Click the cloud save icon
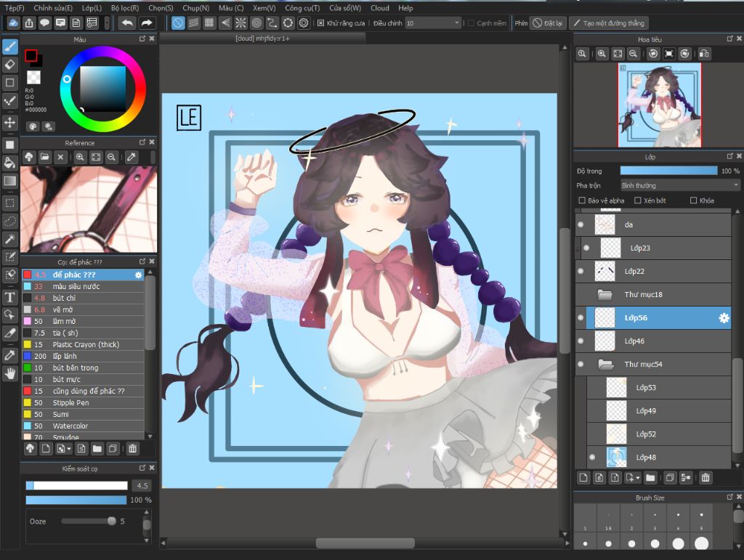The width and height of the screenshot is (744, 560). 13,23
